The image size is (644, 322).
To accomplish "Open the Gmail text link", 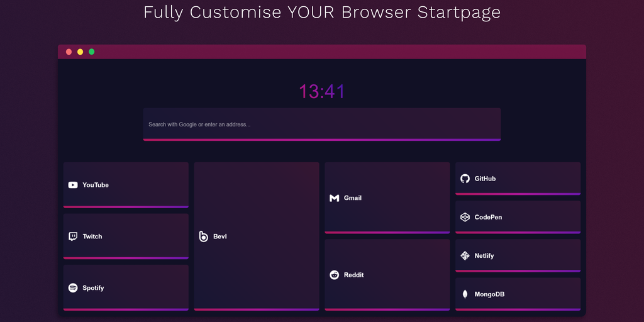I will [x=353, y=198].
